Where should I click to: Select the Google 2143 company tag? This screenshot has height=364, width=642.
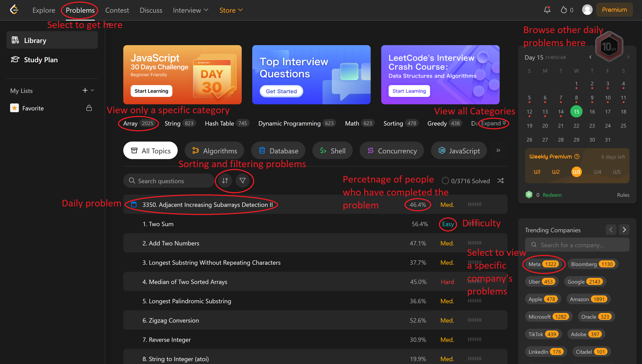(585, 282)
